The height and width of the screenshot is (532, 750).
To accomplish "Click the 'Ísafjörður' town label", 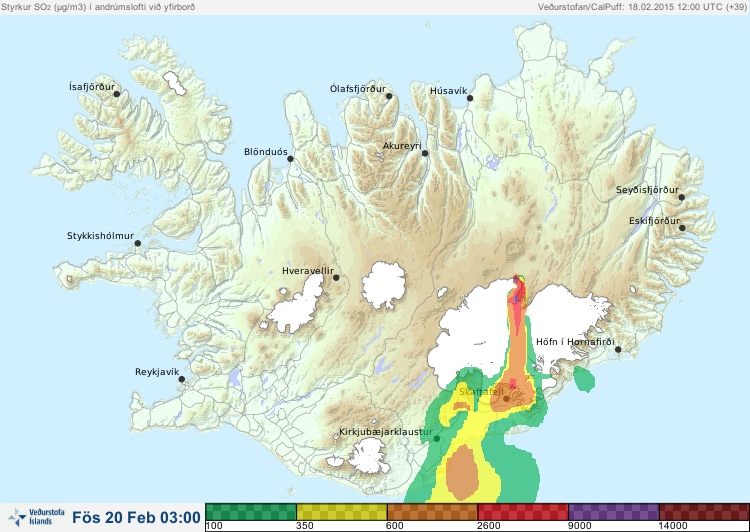I will pos(92,87).
